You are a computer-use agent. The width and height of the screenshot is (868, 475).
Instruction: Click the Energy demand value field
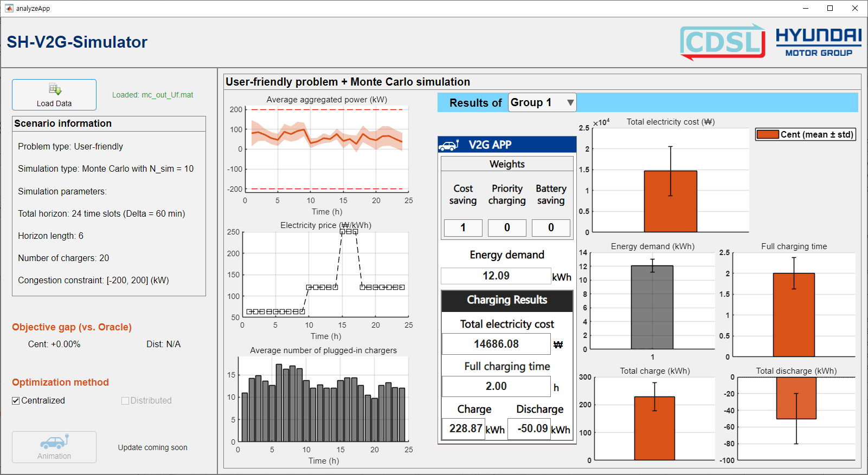click(496, 276)
